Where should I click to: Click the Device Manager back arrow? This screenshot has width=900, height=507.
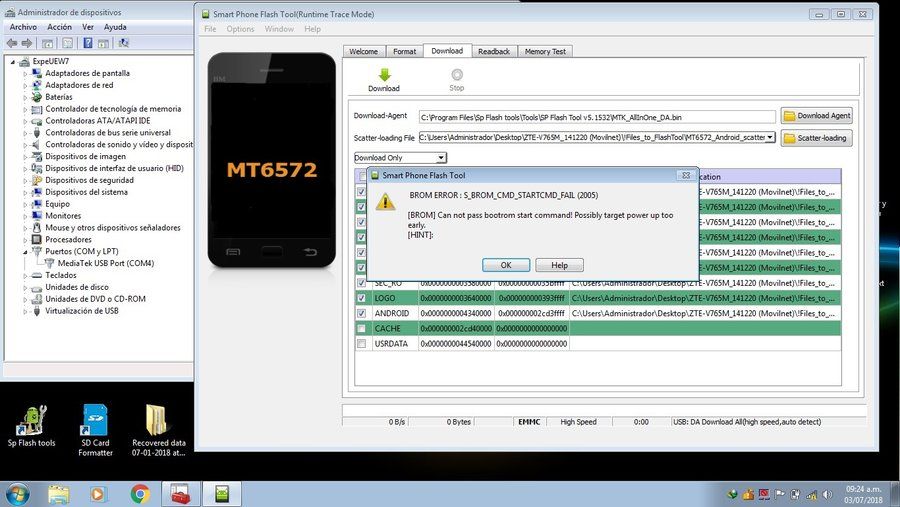(x=12, y=43)
